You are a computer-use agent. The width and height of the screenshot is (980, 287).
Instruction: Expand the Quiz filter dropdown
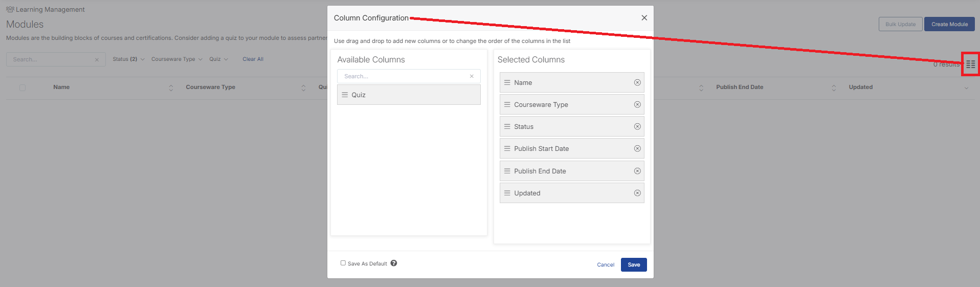pos(218,59)
